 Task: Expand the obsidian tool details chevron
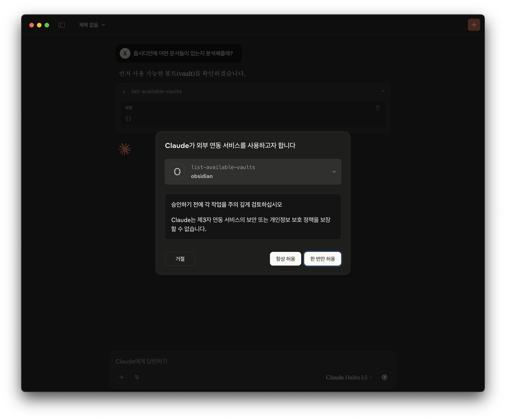click(x=334, y=172)
